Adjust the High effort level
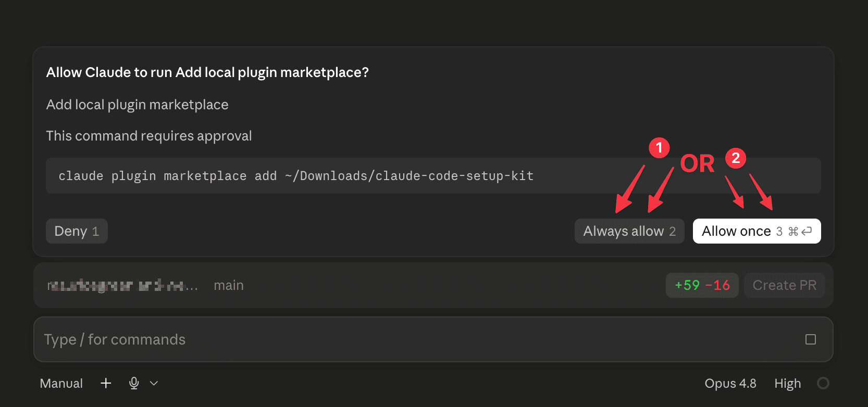The image size is (868, 407). pos(787,384)
